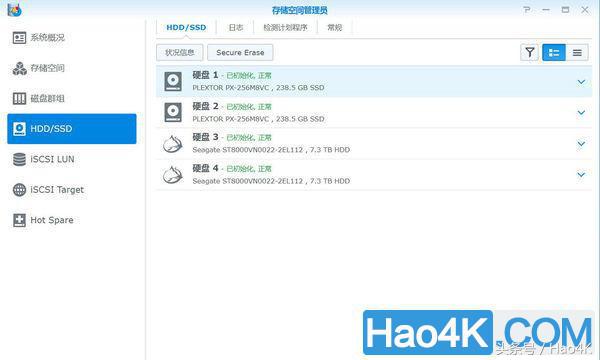The image size is (600, 360).
Task: Switch to the HDD/SSD tab
Action: 186,28
